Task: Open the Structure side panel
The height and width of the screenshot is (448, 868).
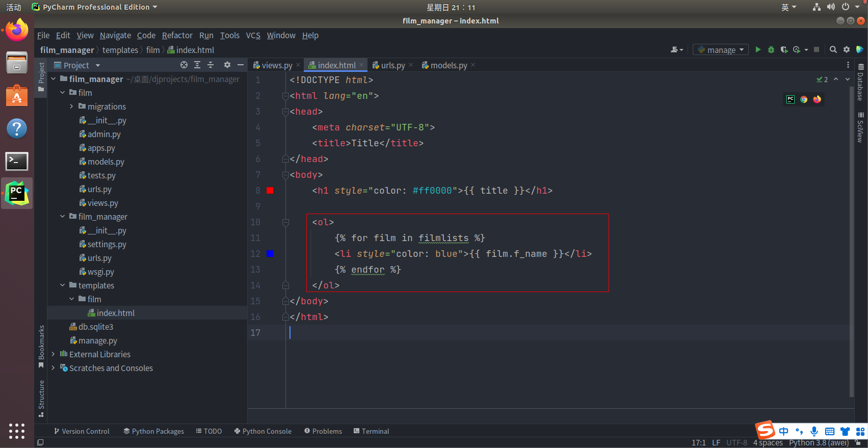Action: pos(41,399)
